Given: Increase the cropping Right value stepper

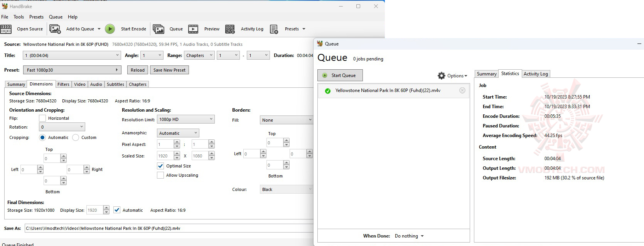Looking at the screenshot, I should (87, 167).
